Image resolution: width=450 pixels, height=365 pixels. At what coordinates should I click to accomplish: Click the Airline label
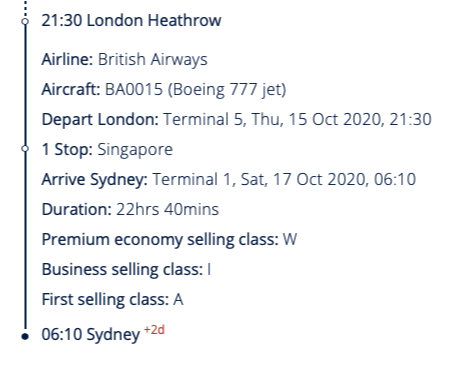(x=67, y=59)
